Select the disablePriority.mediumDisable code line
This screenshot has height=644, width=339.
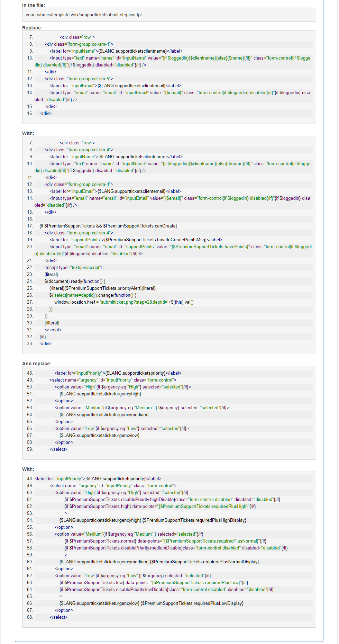pos(176,548)
